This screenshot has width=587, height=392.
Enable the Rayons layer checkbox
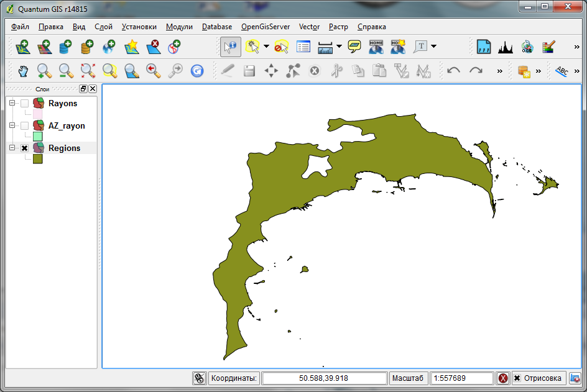[x=24, y=104]
